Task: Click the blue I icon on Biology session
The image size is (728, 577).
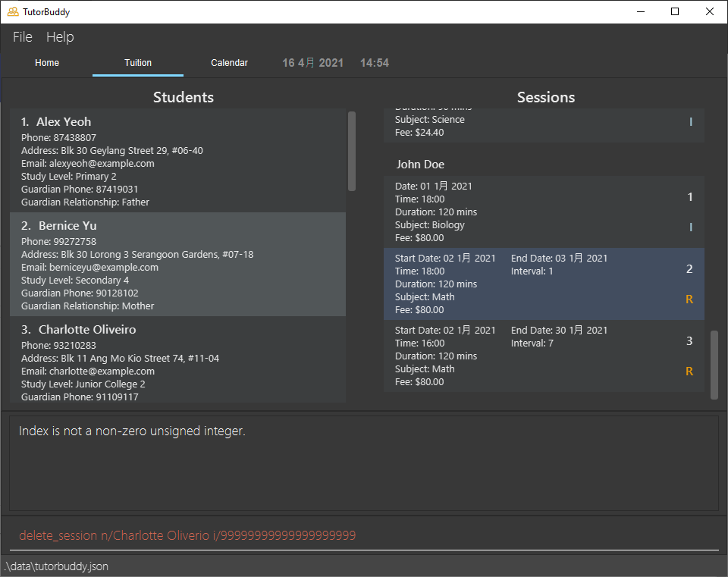Action: pos(691,227)
